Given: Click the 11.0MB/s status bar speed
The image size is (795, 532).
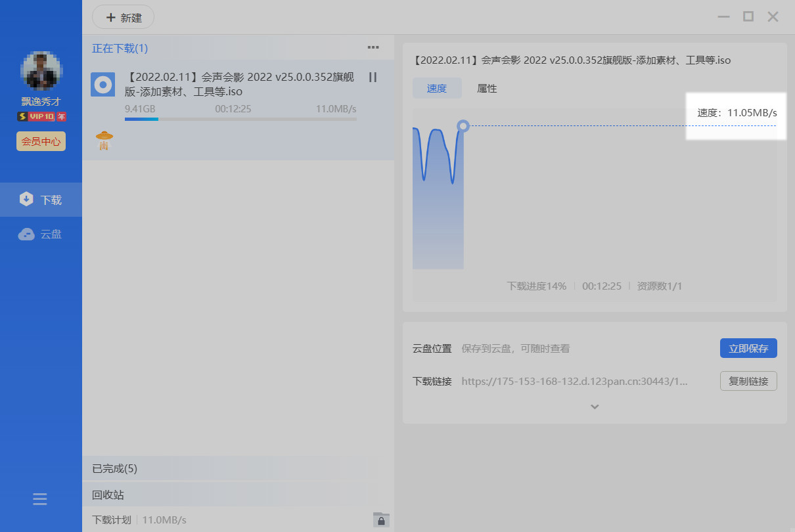Looking at the screenshot, I should 164,520.
